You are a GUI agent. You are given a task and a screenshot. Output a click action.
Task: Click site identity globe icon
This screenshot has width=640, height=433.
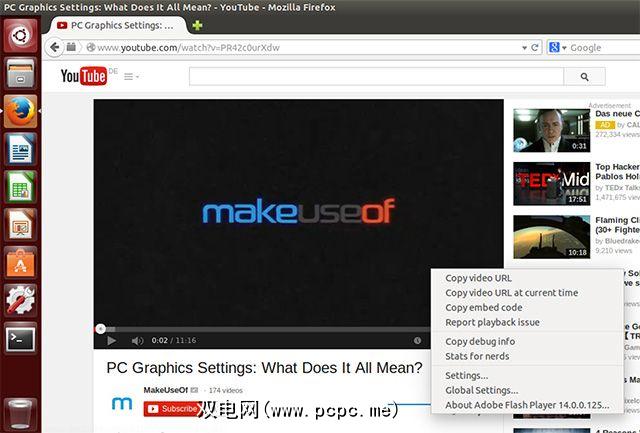pos(91,47)
